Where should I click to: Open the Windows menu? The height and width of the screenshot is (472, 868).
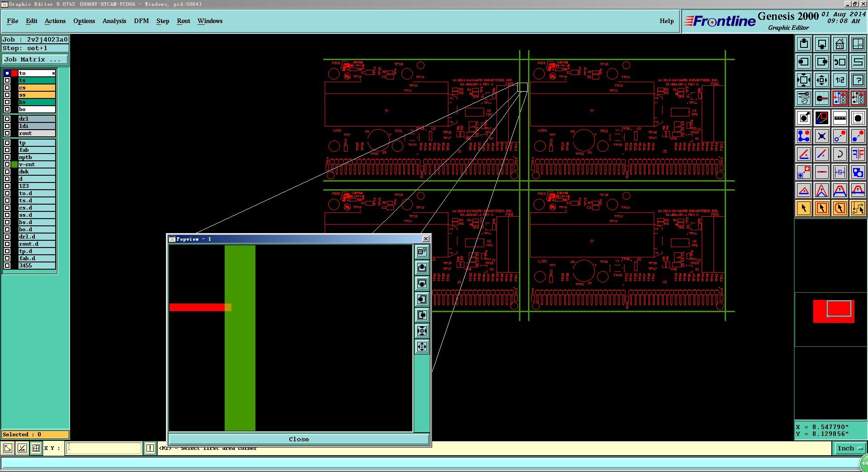pos(210,21)
